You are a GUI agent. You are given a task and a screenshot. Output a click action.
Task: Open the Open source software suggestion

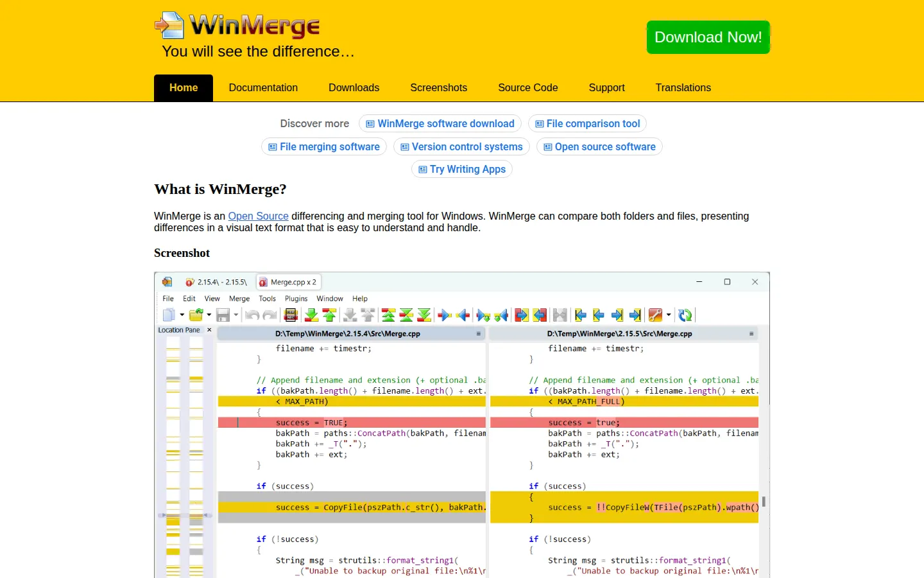point(599,146)
